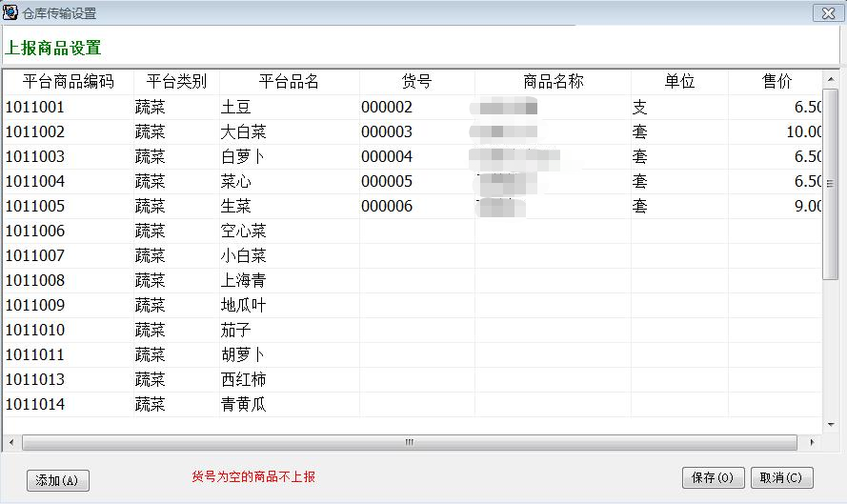Click the 商品名称 column header

pos(553,82)
